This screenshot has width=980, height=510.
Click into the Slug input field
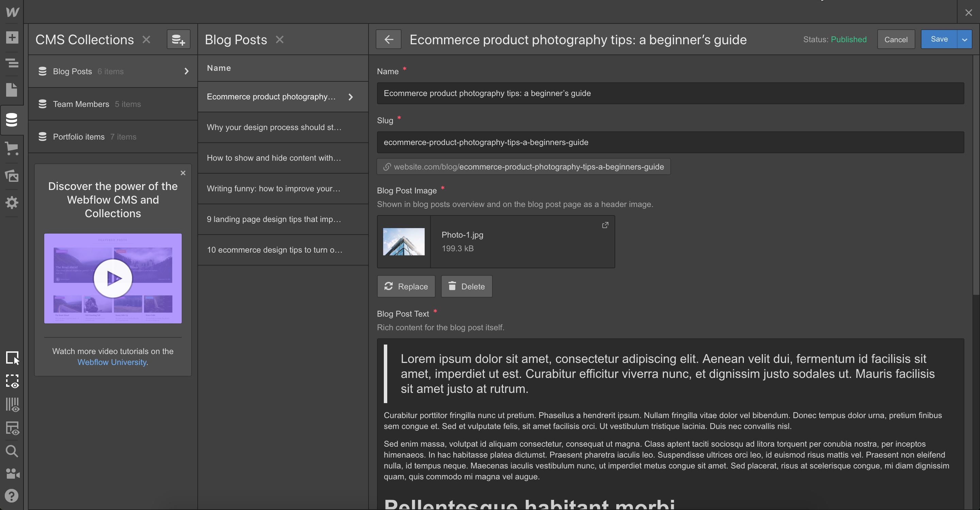pos(670,142)
